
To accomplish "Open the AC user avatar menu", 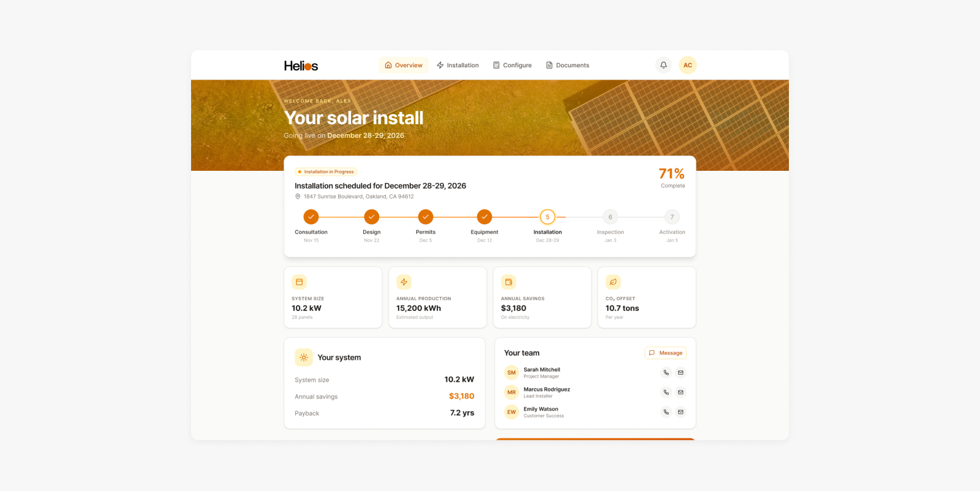I will (x=688, y=65).
